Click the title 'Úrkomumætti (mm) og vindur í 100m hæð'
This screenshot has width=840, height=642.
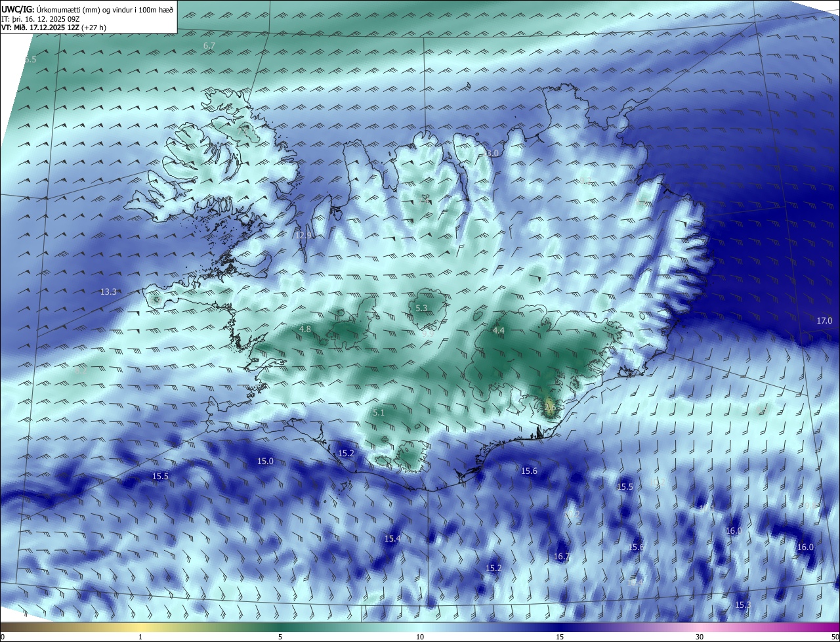pos(105,9)
